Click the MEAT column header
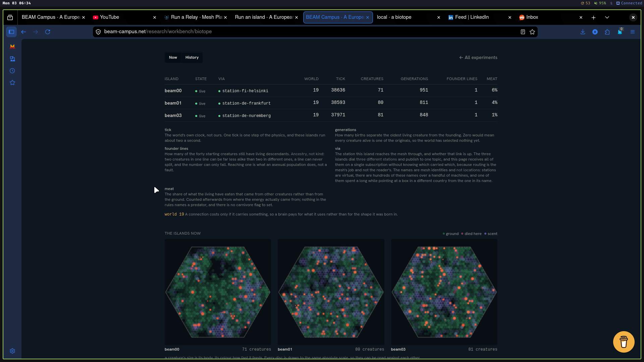 click(492, 79)
